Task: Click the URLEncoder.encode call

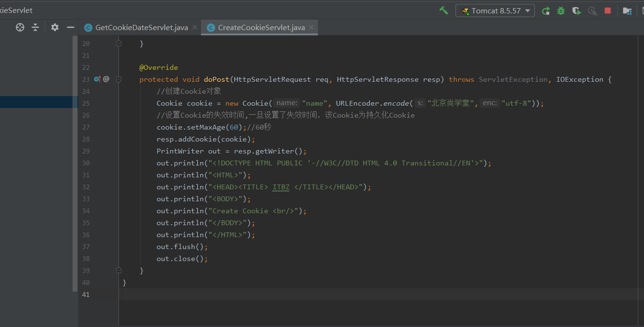Action: 374,103
